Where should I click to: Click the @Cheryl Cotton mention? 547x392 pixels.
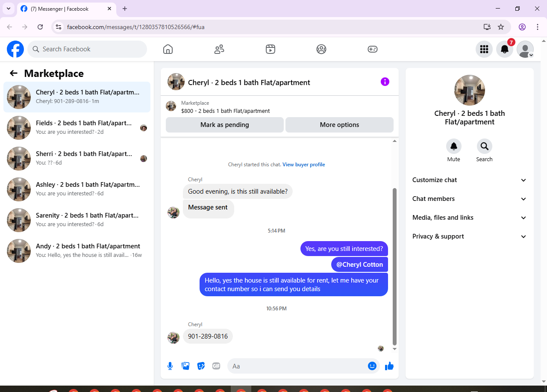(x=359, y=265)
